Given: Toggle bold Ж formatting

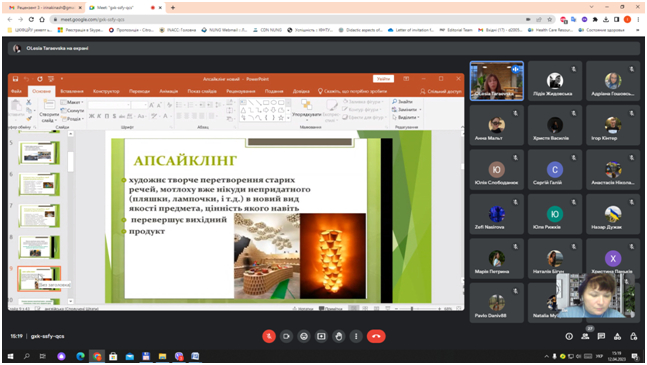Looking at the screenshot, I should (92, 116).
